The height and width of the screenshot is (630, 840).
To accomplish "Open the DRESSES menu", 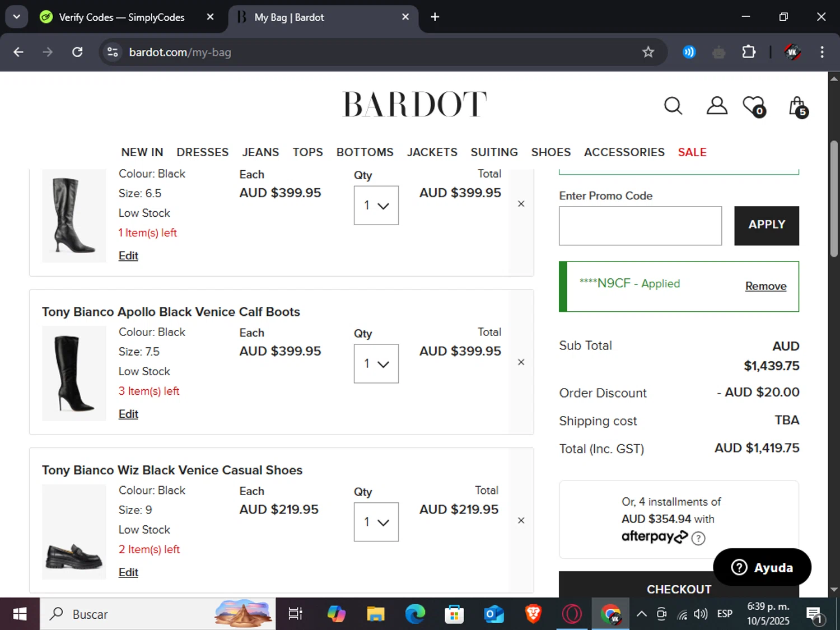I will [x=203, y=152].
